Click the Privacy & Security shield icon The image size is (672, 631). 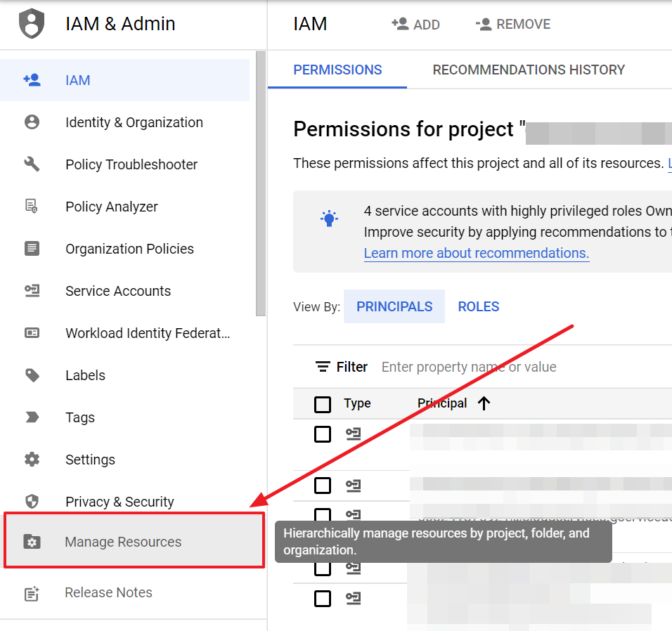tap(32, 502)
